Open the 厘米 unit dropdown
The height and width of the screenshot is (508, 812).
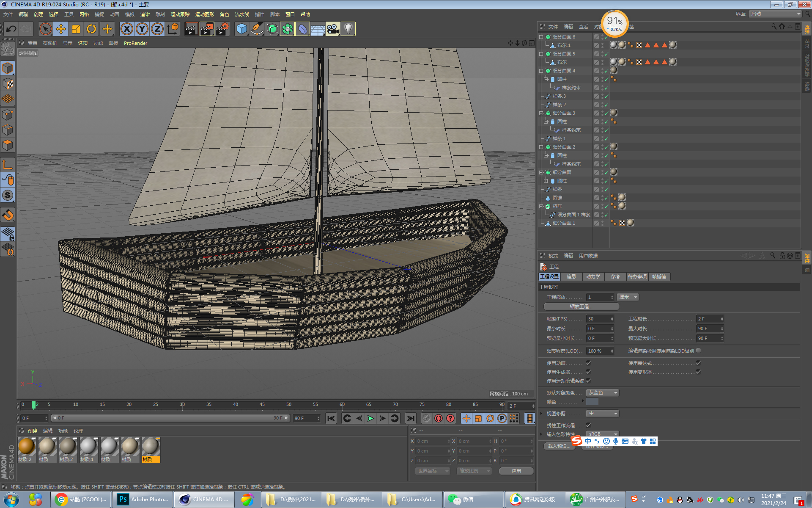point(628,297)
